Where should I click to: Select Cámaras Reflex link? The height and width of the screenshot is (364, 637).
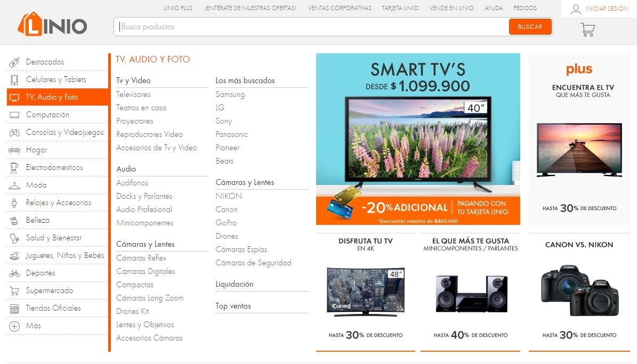pyautogui.click(x=141, y=258)
